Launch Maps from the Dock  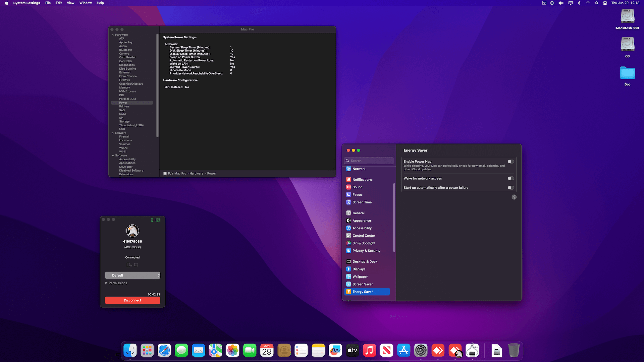pyautogui.click(x=216, y=351)
